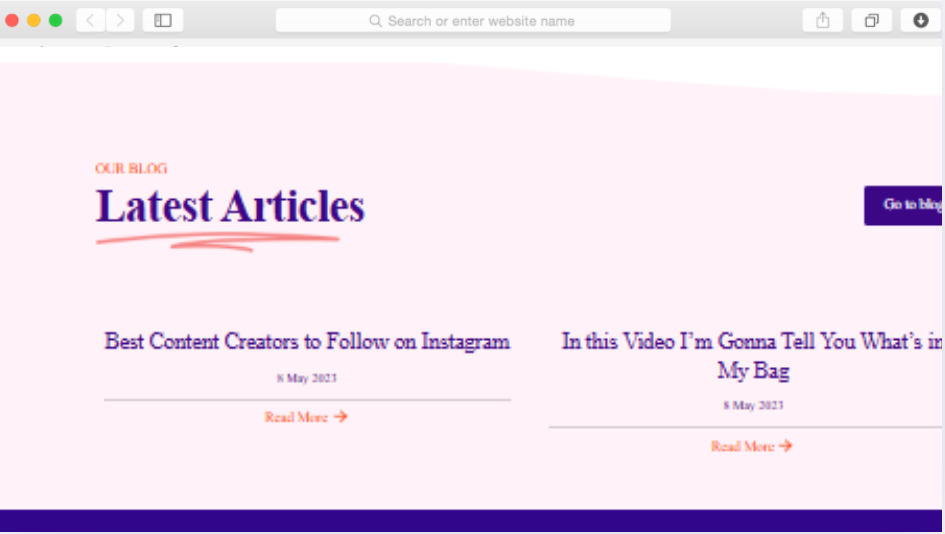Click the magnifier icon in the address bar
Image resolution: width=945 pixels, height=534 pixels.
[x=376, y=21]
